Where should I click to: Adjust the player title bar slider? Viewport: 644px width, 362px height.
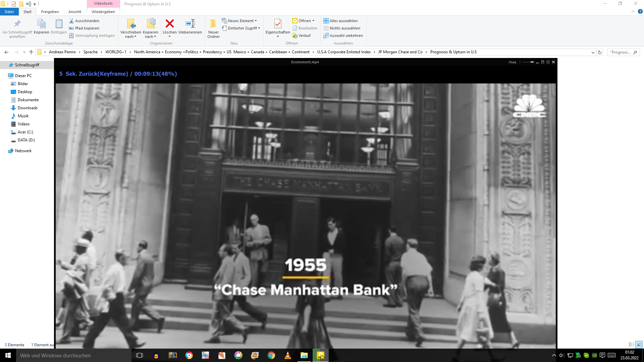pos(528,62)
